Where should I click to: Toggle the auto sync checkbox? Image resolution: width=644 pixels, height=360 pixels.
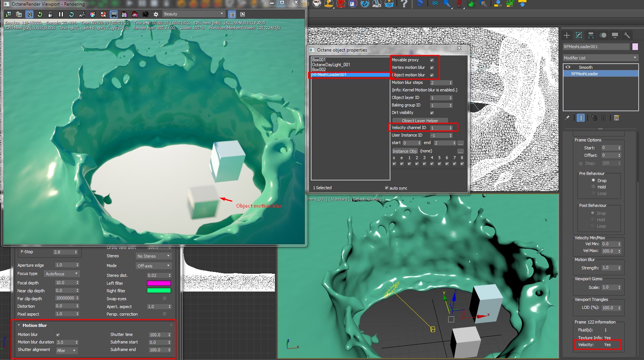(x=387, y=188)
